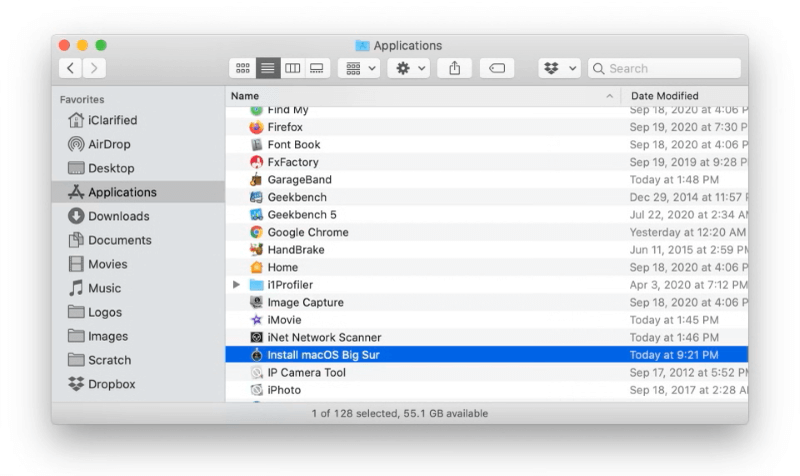Screen dimensions: 800x476
Task: Click the IP Camera Tool icon
Action: coord(256,372)
